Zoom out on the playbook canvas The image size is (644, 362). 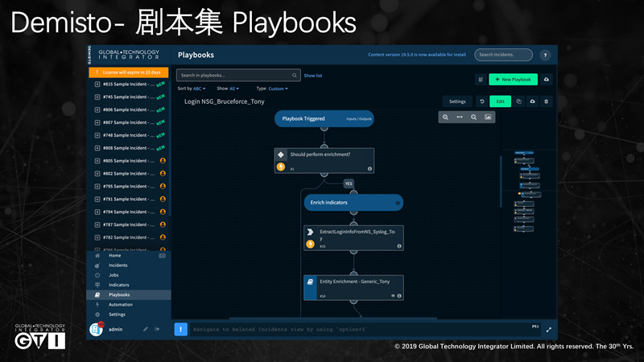[473, 117]
